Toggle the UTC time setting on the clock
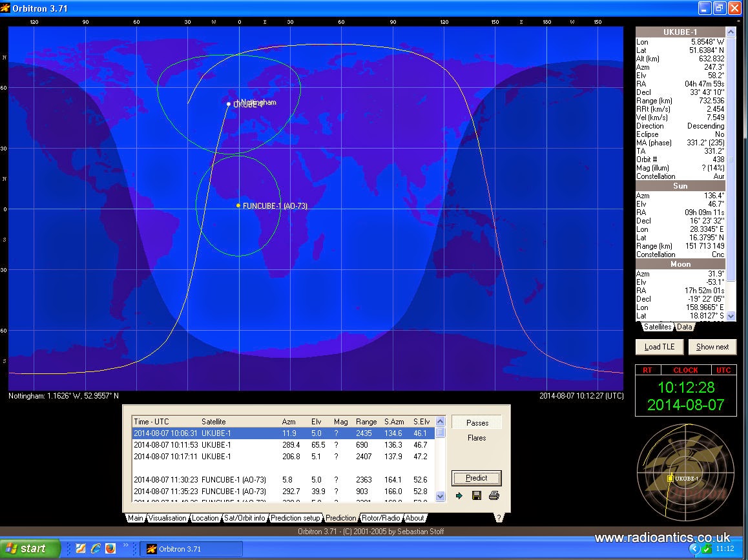The width and height of the screenshot is (748, 560). pyautogui.click(x=723, y=371)
